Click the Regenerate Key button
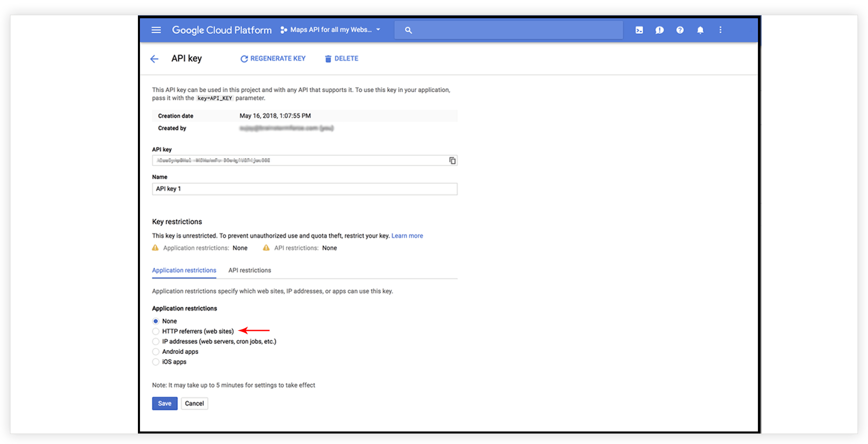Viewport: 868px width, 444px height. click(273, 59)
